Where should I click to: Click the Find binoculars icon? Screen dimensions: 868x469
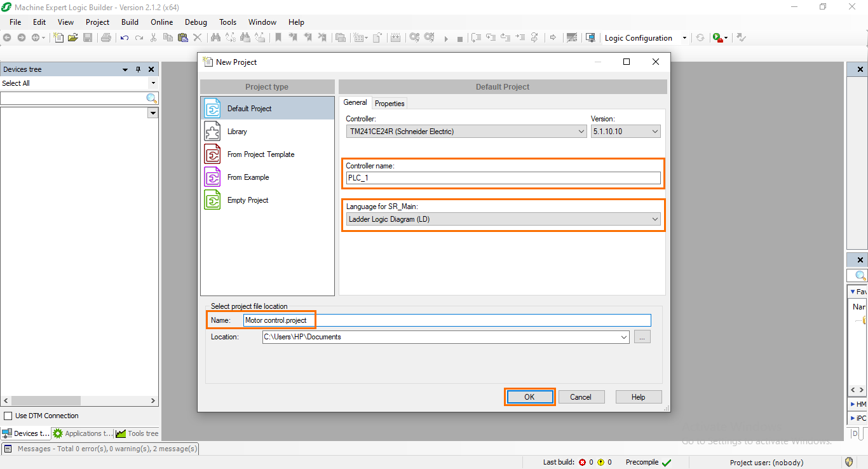(x=215, y=37)
